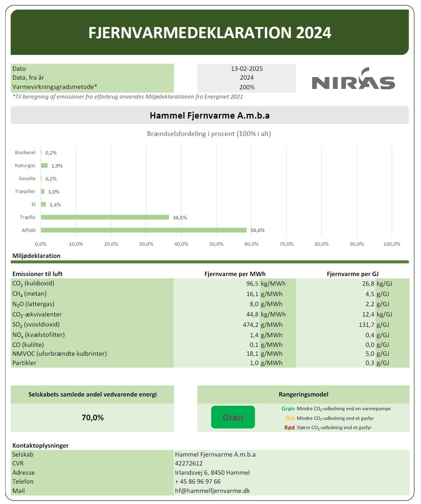Screen dimensions: 421x504
Task: Click the 'Biodiesel' chart axis label
Action: click(25, 152)
